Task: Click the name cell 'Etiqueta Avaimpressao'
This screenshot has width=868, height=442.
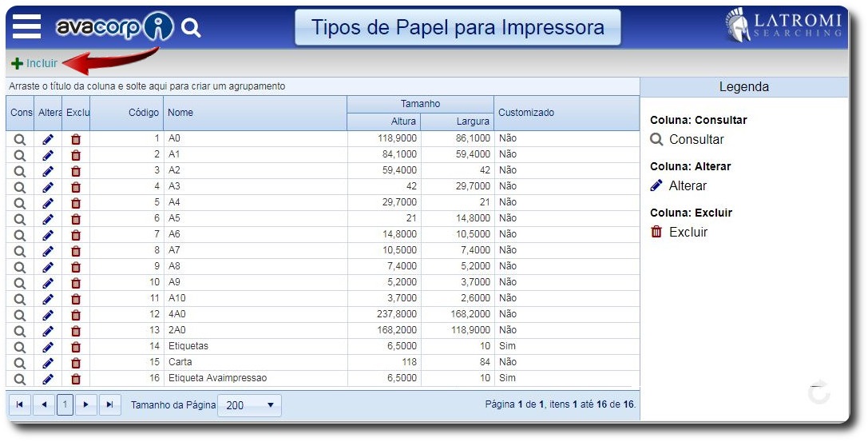Action: click(217, 378)
